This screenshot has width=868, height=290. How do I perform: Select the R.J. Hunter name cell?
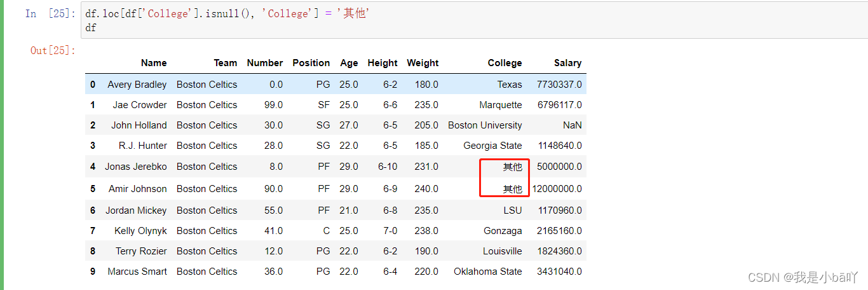[x=143, y=146]
